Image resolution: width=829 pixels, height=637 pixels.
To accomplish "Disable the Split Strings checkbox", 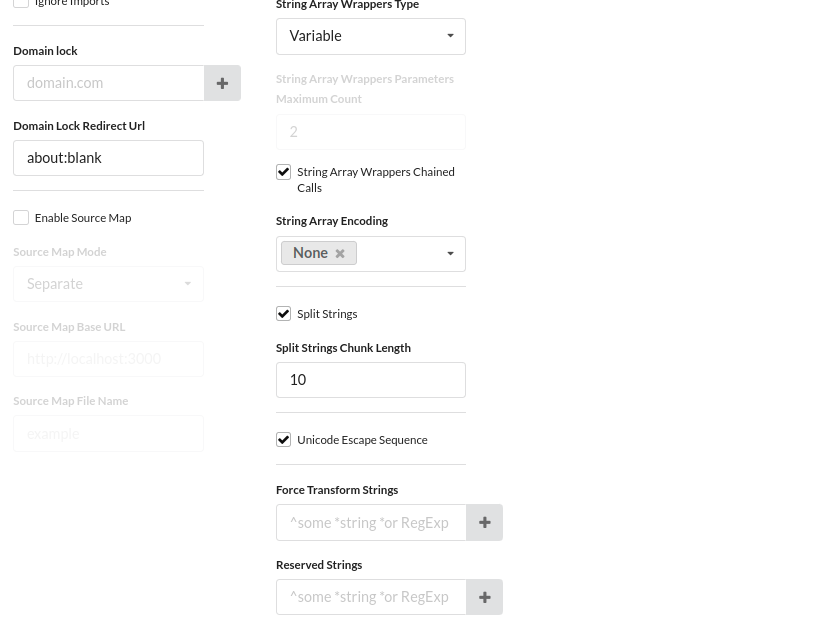I will 284,314.
